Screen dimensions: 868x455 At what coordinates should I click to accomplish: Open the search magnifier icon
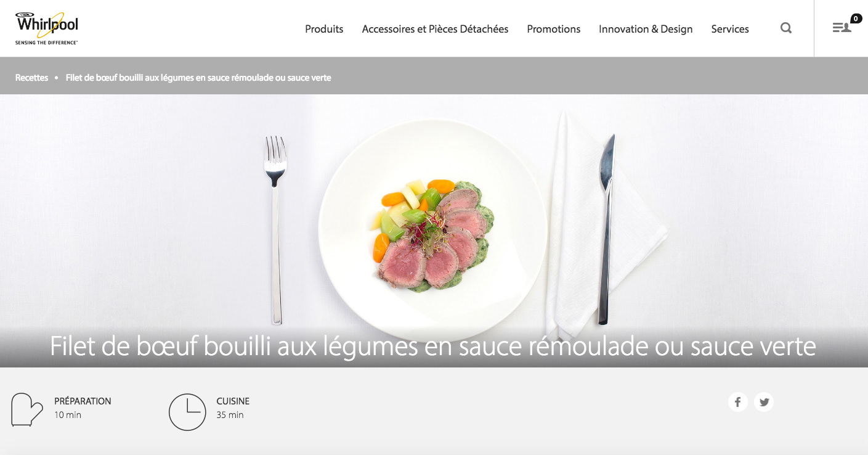pyautogui.click(x=786, y=28)
